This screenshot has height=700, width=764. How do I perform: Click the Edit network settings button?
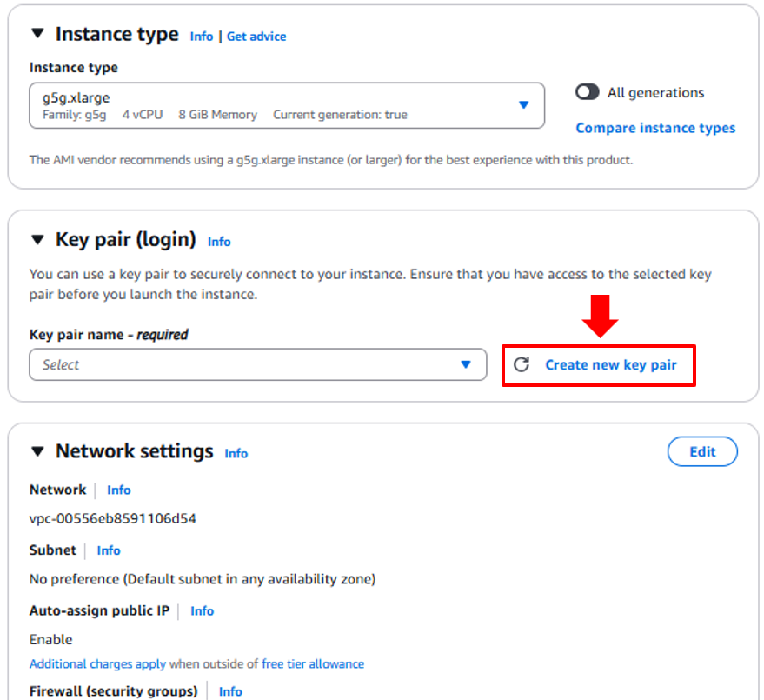[x=702, y=451]
